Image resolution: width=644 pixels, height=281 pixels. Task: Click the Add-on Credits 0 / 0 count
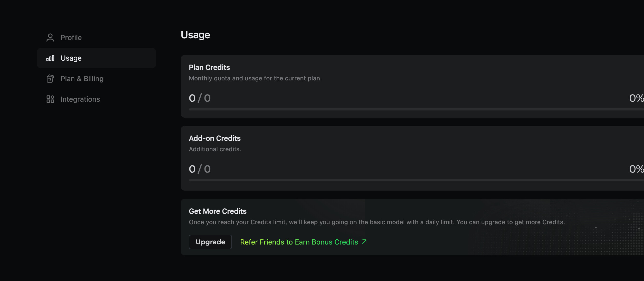point(200,169)
